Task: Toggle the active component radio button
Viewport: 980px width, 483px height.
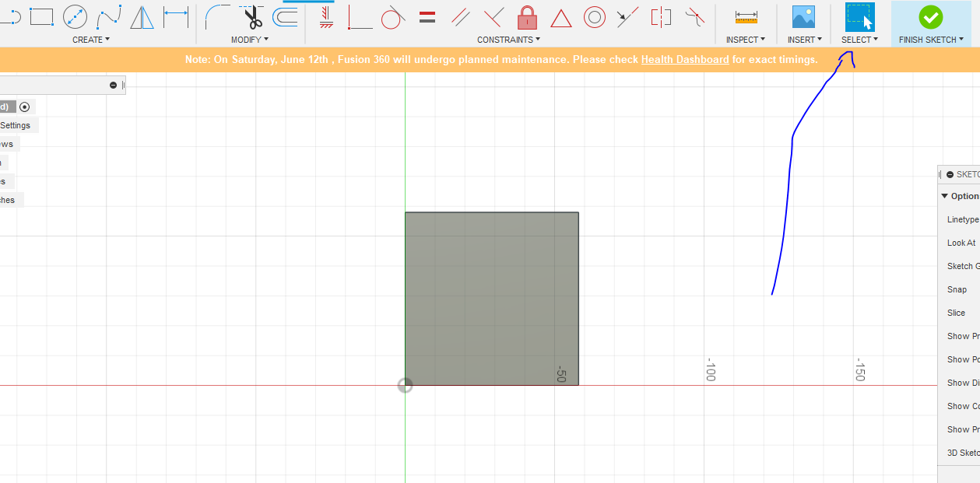Action: (24, 107)
